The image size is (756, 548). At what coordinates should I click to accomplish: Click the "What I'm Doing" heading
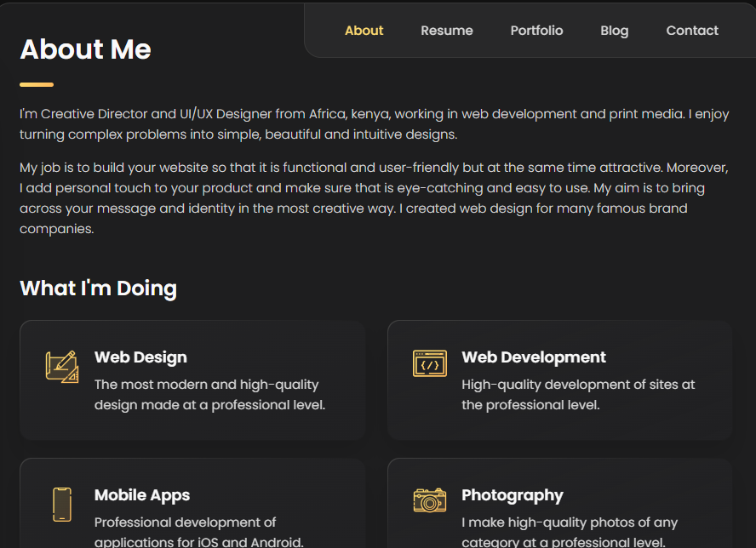(x=97, y=288)
